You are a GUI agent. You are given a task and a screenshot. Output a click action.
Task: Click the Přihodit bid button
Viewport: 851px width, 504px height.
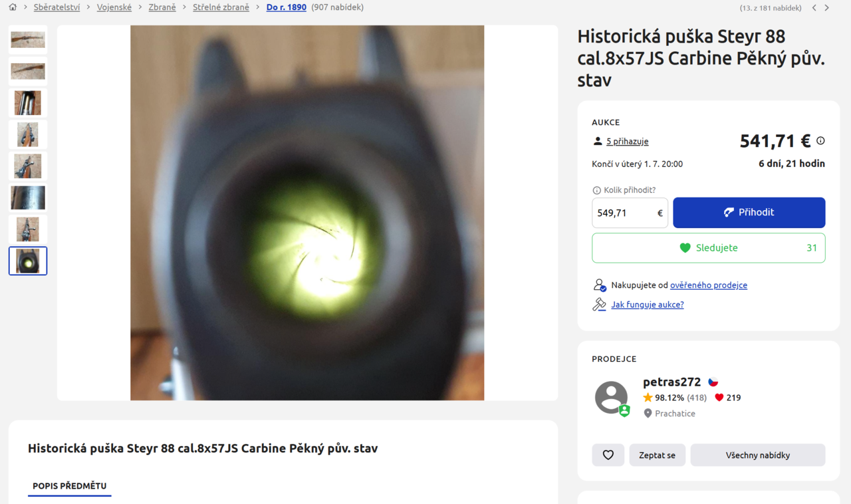749,213
